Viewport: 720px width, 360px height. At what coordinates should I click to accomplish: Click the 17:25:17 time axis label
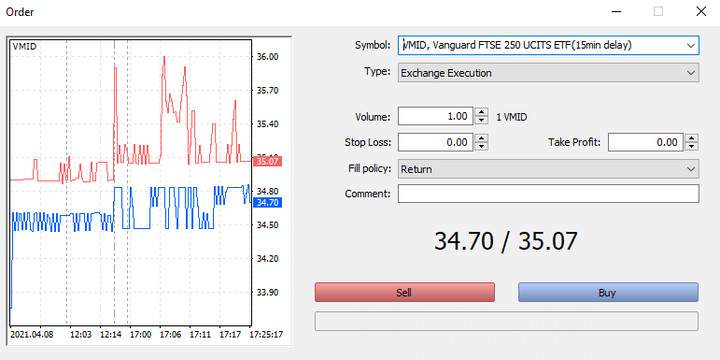(x=266, y=334)
